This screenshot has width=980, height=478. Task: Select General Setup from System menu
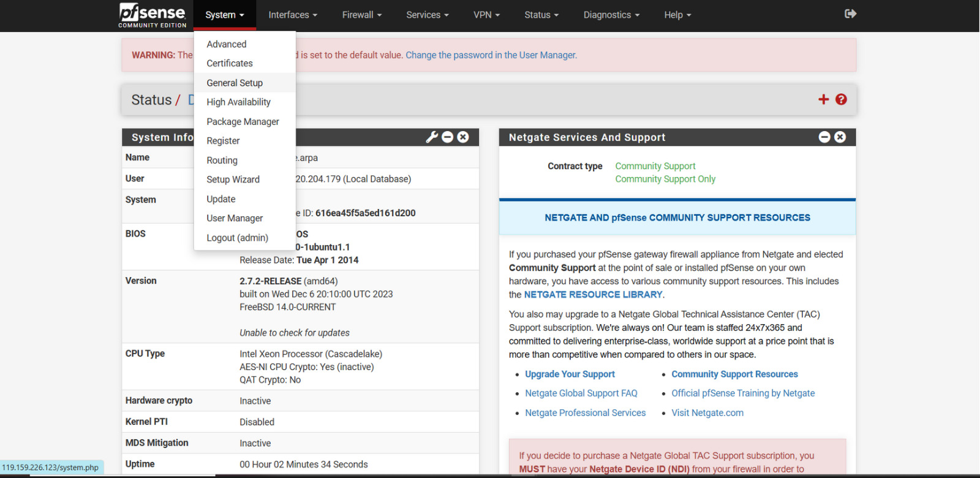tap(235, 83)
